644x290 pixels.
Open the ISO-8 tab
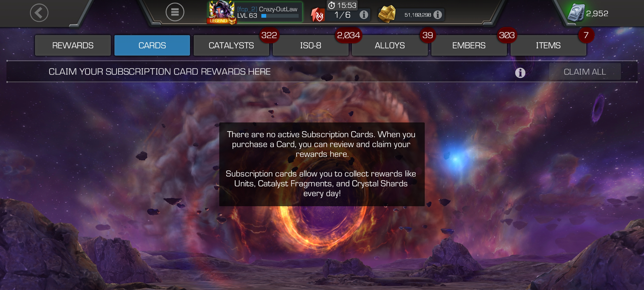tap(311, 45)
